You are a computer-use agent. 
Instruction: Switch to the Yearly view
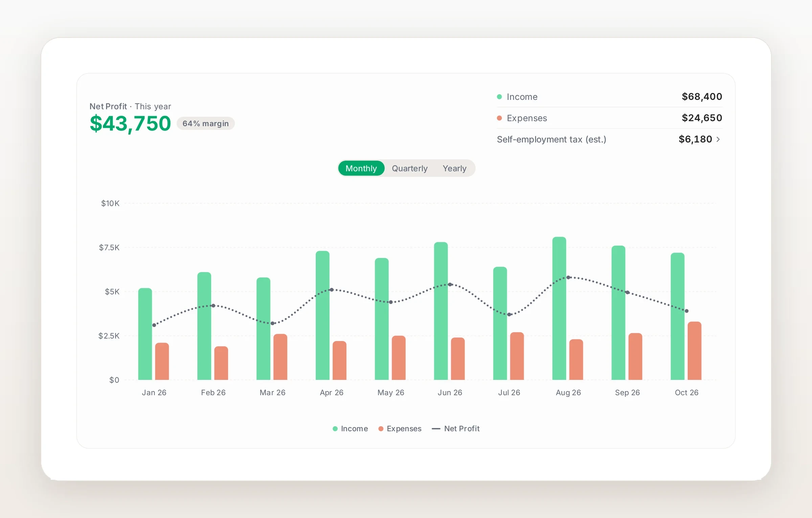[x=454, y=168]
